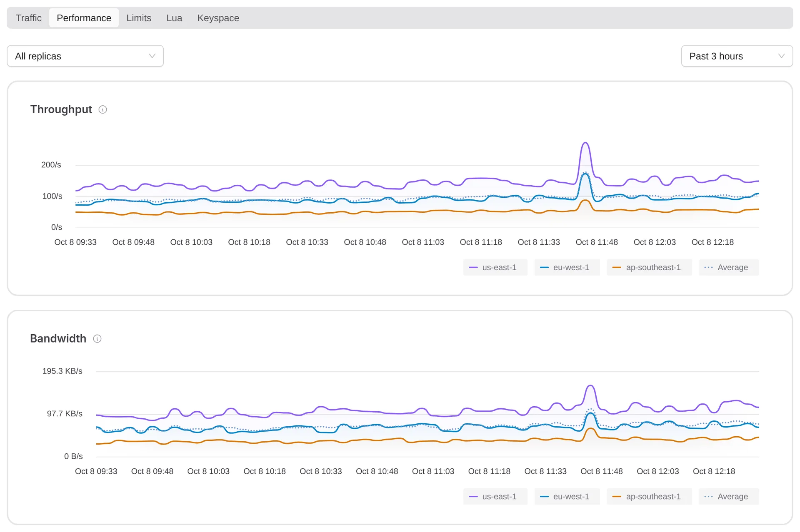
Task: Click Oct 8 12:03 label under Bandwidth chart
Action: [658, 471]
